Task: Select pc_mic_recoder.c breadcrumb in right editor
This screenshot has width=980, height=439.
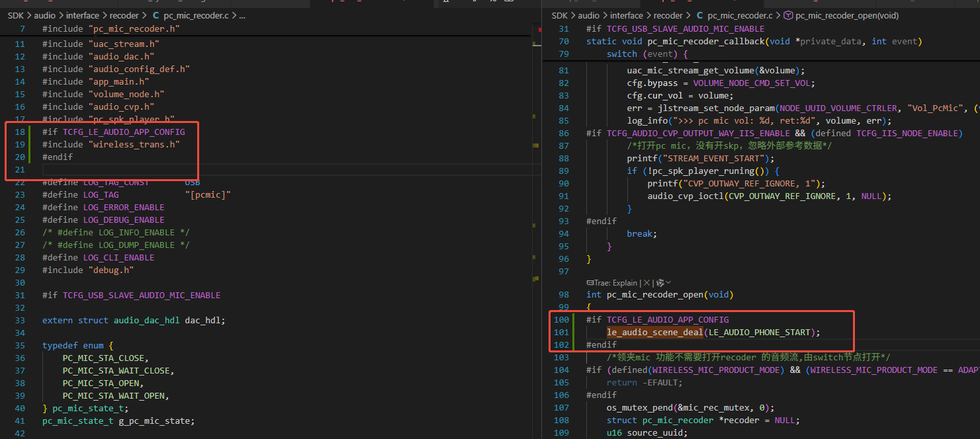Action: (x=740, y=15)
